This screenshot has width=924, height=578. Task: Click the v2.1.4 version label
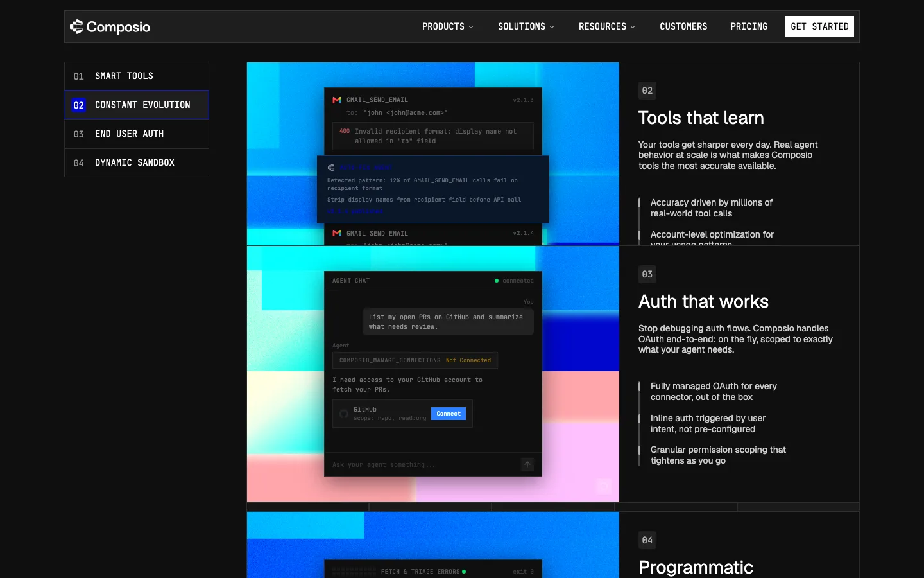pos(523,233)
